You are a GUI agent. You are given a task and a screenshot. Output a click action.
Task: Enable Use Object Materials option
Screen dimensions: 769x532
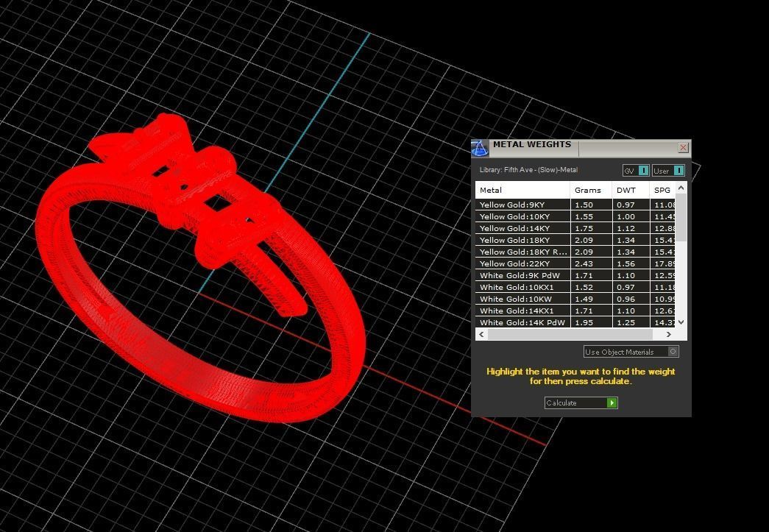click(x=631, y=352)
